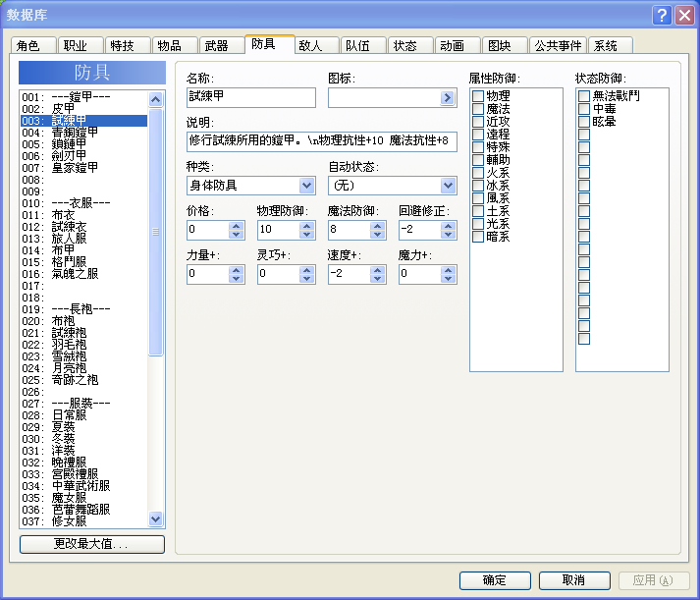Enable 光系 attribute defense checkbox
This screenshot has width=700, height=600.
coord(478,224)
